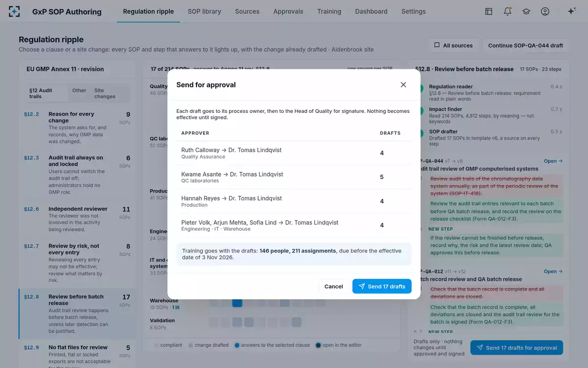The height and width of the screenshot is (368, 588).
Task: Open the training graduation cap icon
Action: tap(526, 11)
